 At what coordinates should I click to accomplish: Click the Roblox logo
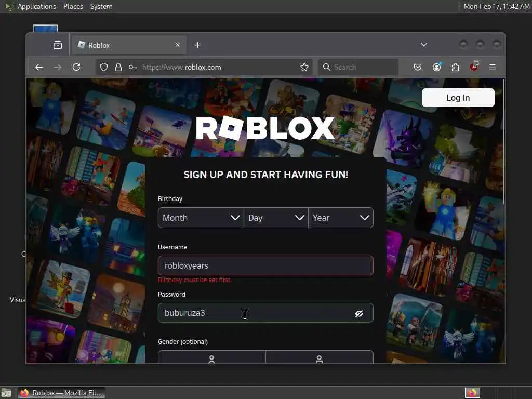(265, 128)
